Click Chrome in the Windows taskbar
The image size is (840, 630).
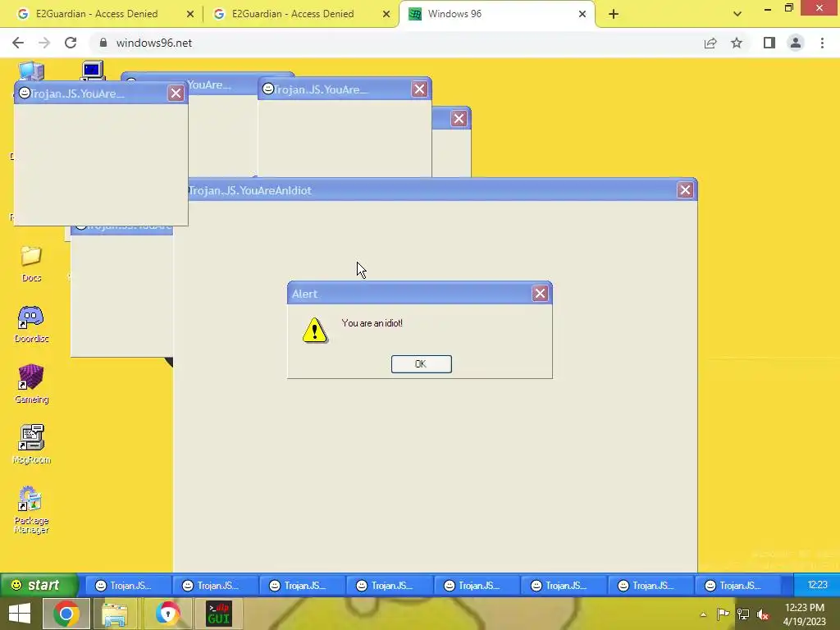pos(66,614)
